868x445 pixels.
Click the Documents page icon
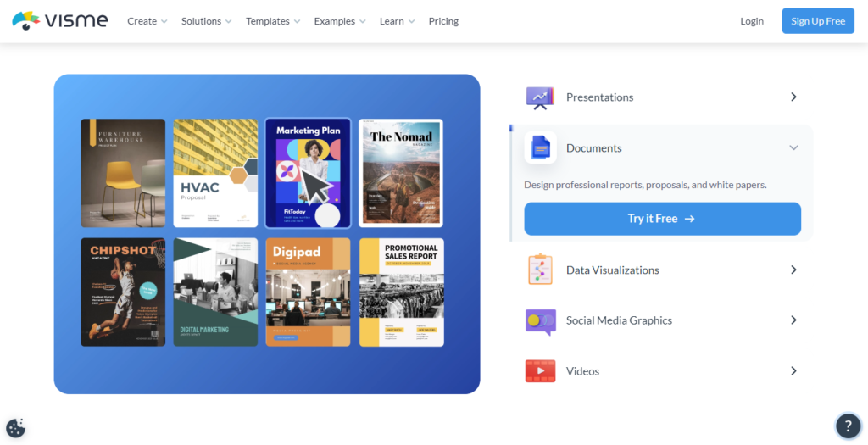540,147
